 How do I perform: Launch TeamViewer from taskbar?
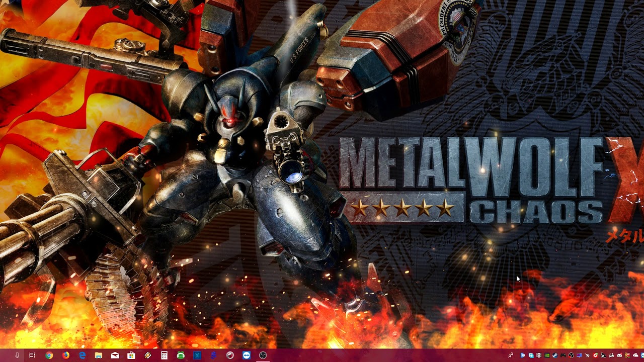[x=246, y=355]
